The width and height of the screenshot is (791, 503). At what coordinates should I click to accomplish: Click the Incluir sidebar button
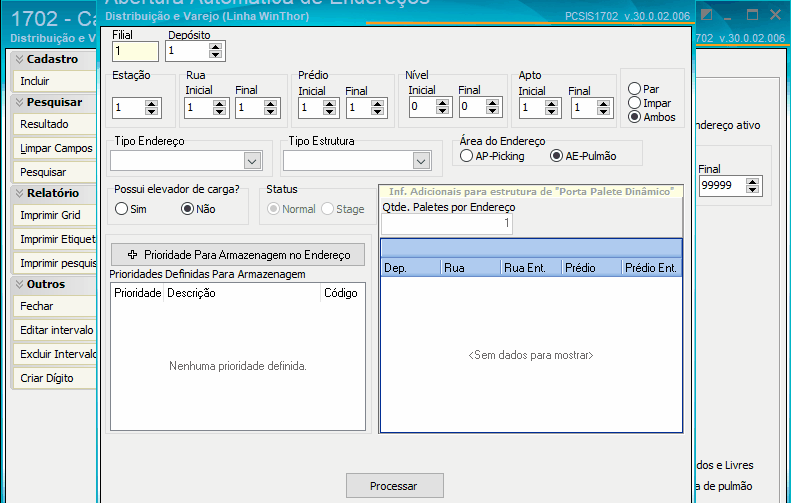click(x=54, y=81)
